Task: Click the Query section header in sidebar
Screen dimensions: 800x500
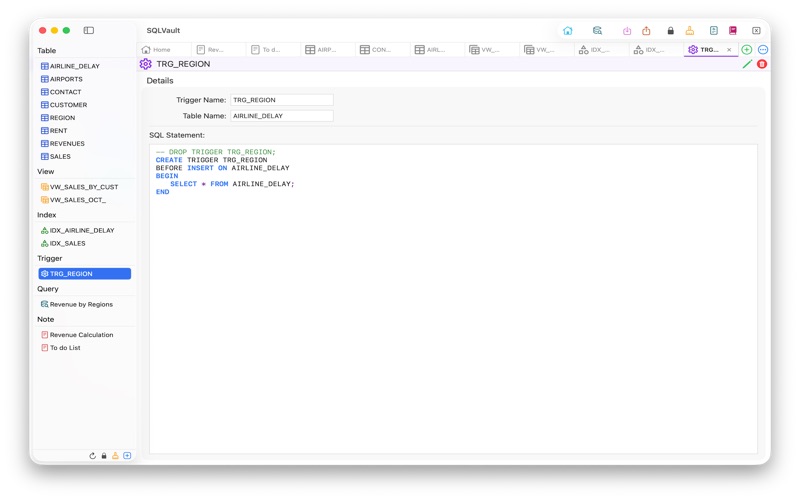Action: coord(47,289)
